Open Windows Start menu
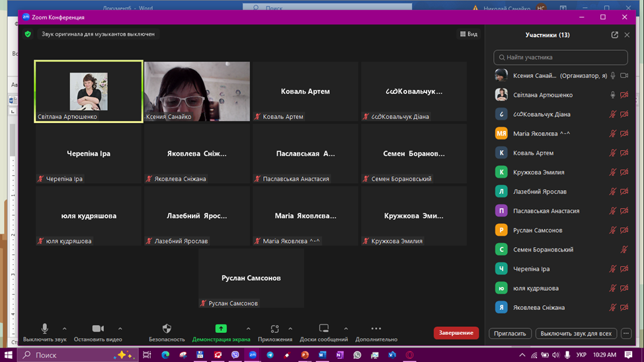The width and height of the screenshot is (644, 362). [x=8, y=355]
